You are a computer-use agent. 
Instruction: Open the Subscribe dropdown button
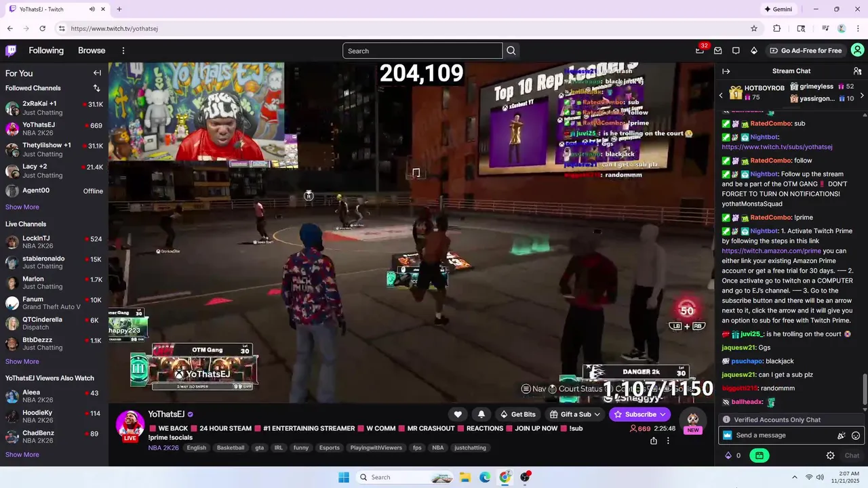click(x=640, y=414)
